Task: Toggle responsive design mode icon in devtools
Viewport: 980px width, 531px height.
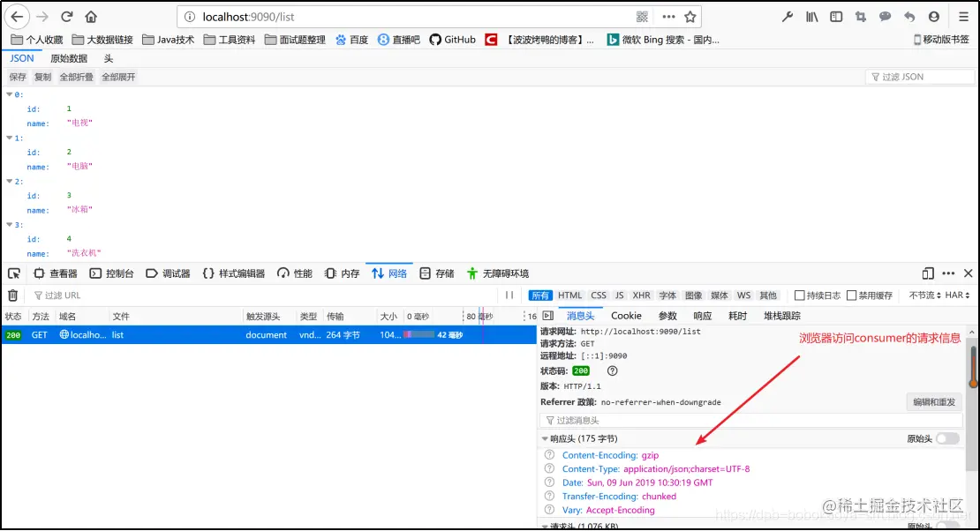Action: click(x=928, y=273)
